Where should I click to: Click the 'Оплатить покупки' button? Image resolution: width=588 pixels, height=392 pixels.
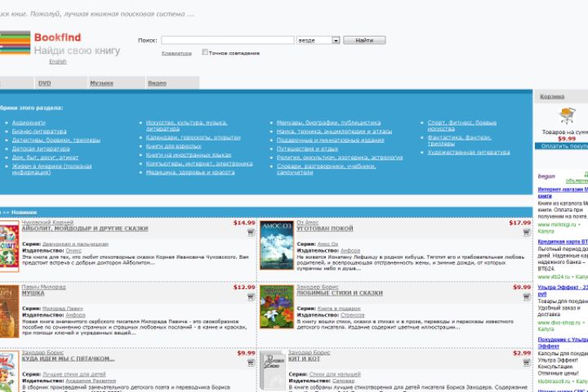pyautogui.click(x=561, y=146)
